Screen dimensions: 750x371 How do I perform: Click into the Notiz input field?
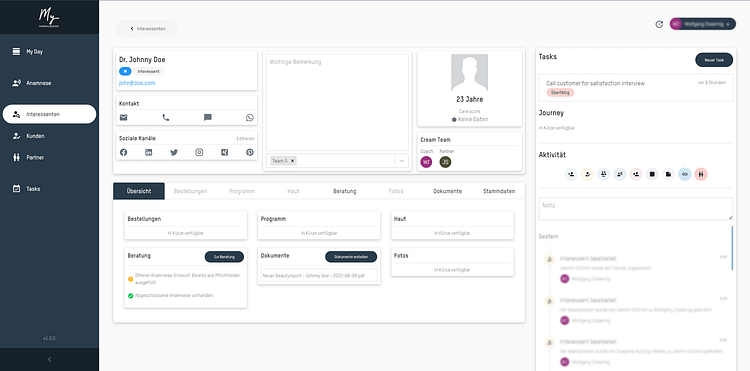(636, 209)
